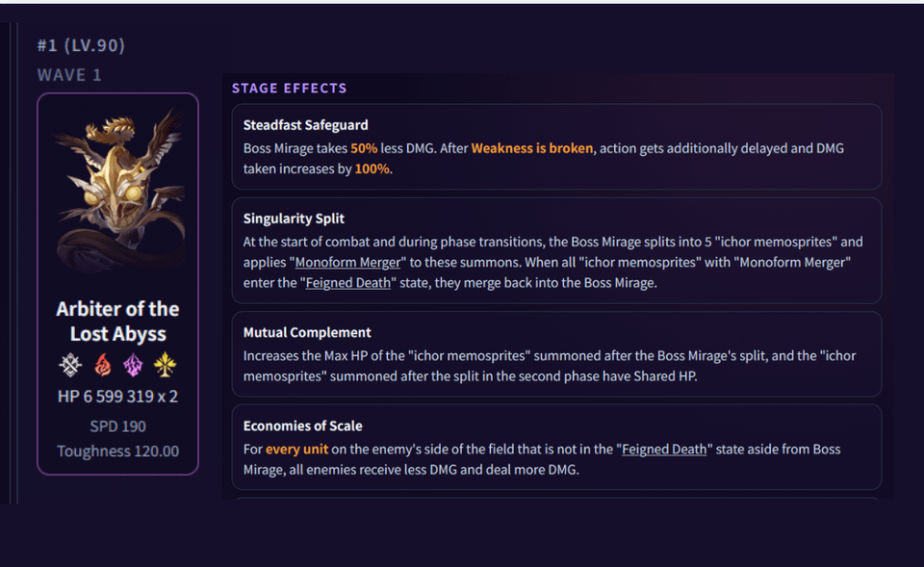Select the Arbiter of the Lost Abyss name
The image size is (924, 567).
click(117, 322)
